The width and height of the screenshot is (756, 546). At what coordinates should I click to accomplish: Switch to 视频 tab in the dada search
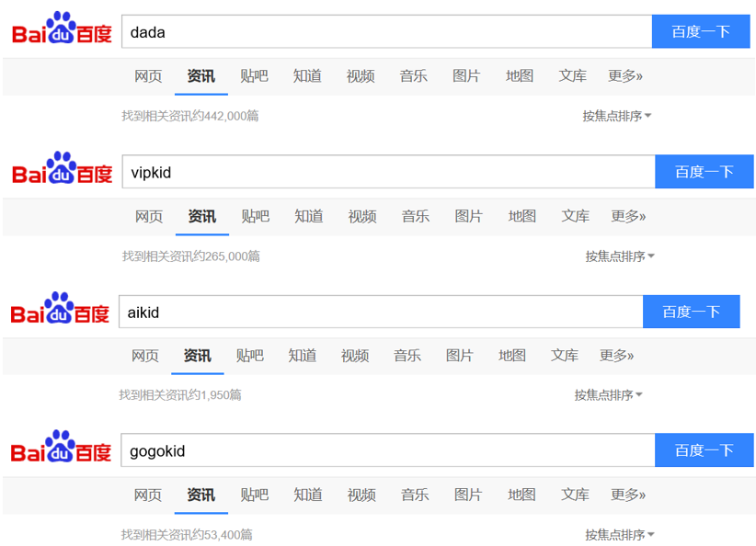point(361,76)
